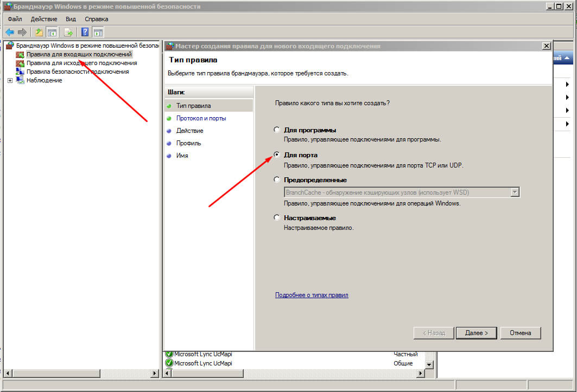Viewport: 577px width, 392px height.
Task: Select the outbound rules icon in tree
Action: 20,63
